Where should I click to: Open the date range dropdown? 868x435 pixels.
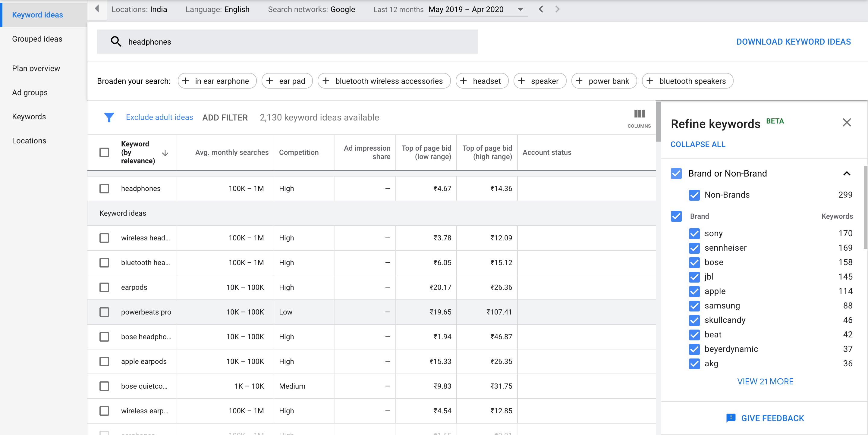click(520, 9)
